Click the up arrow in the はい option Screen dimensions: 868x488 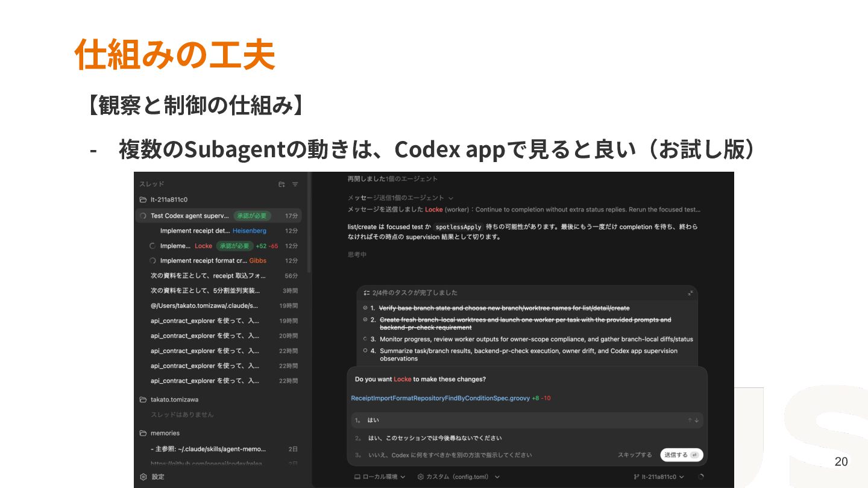pos(690,421)
